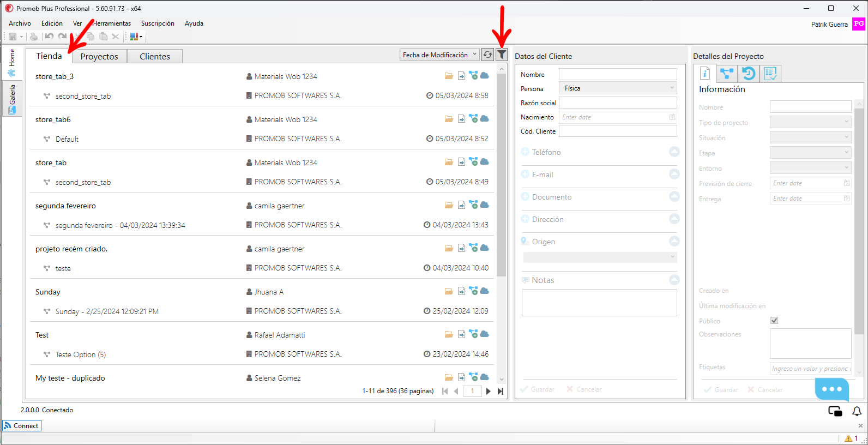The height and width of the screenshot is (445, 868).
Task: Open the Situación dropdown
Action: 811,137
